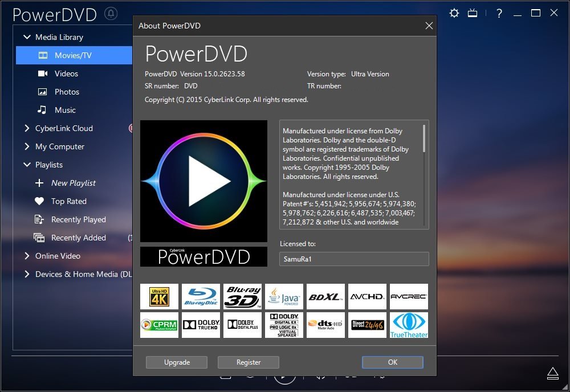Image resolution: width=570 pixels, height=392 pixels.
Task: Confirm the About dialog with OK
Action: [393, 362]
